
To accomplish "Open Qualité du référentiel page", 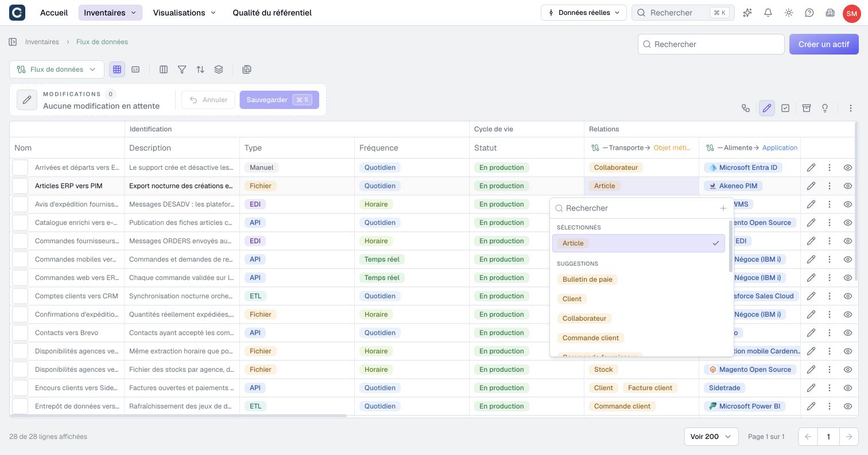I will click(272, 13).
